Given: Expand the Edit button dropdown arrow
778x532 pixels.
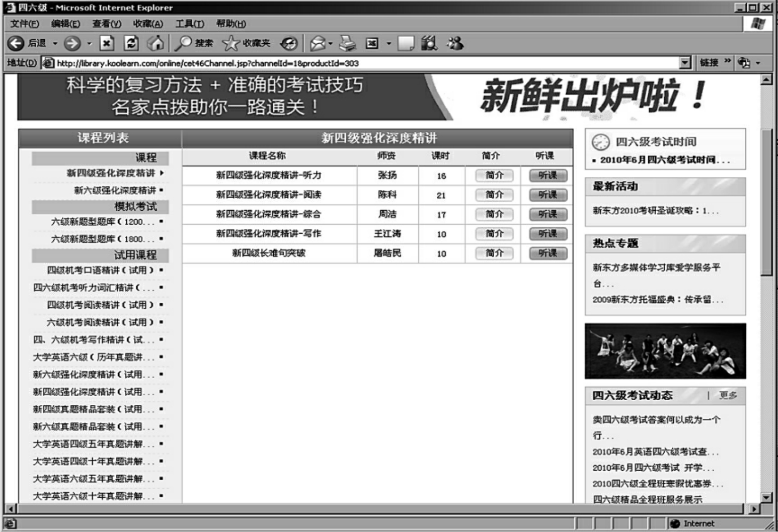Looking at the screenshot, I should pyautogui.click(x=388, y=44).
